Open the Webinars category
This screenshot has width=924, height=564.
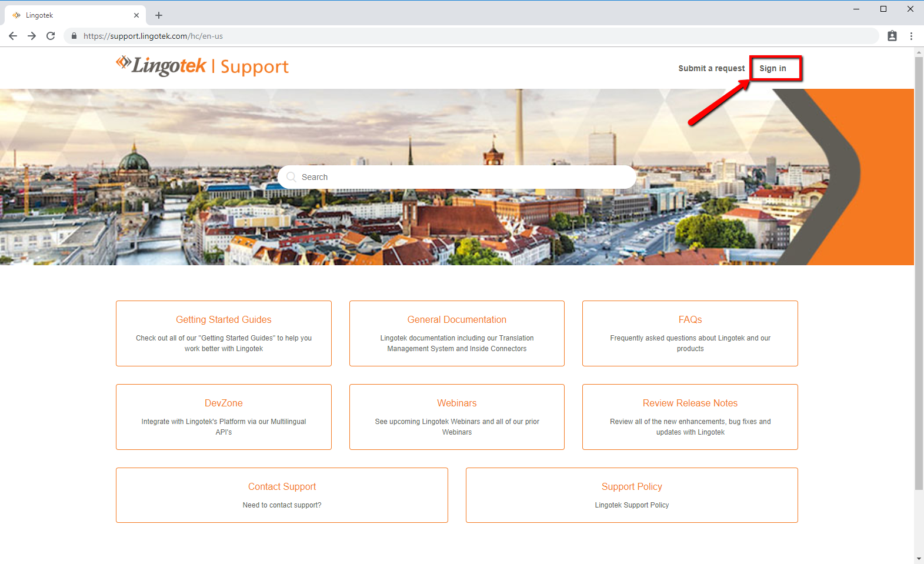457,417
